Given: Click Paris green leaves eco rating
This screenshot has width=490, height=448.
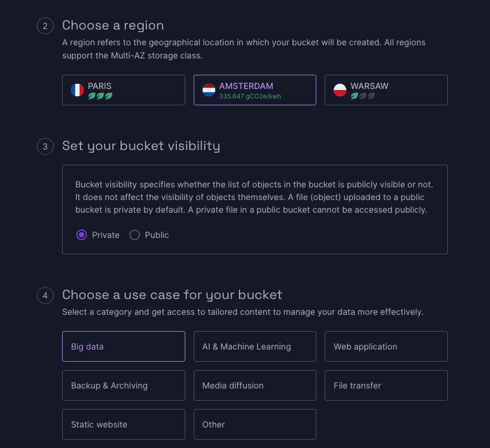Looking at the screenshot, I should 100,96.
